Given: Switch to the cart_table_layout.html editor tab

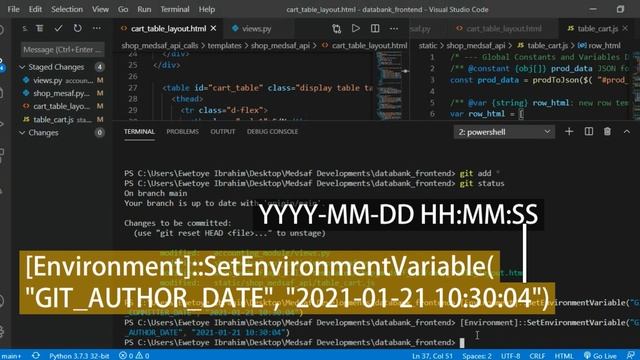Looking at the screenshot, I should [x=168, y=29].
